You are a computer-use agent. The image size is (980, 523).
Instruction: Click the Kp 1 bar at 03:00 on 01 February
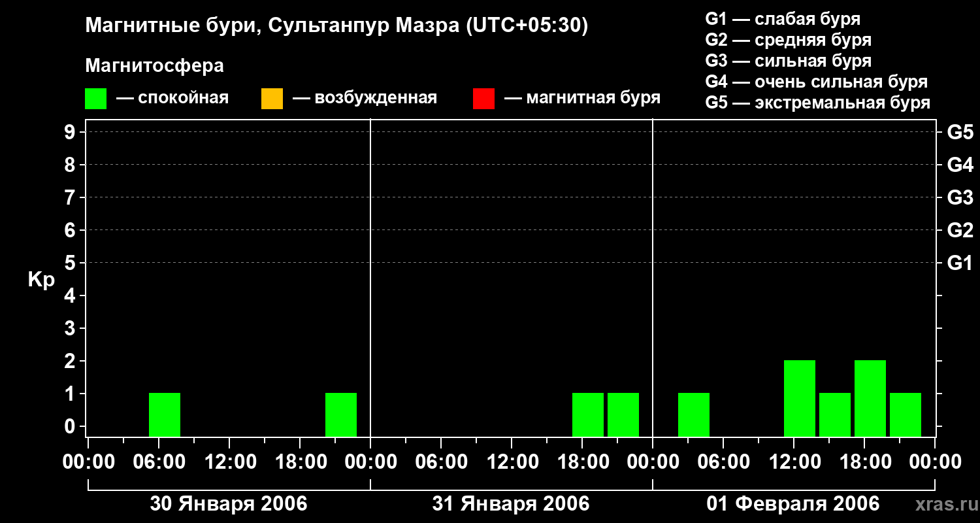coord(694,414)
